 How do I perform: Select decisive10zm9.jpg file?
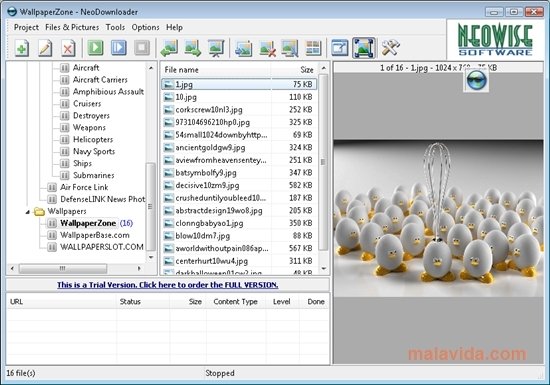tap(239, 185)
